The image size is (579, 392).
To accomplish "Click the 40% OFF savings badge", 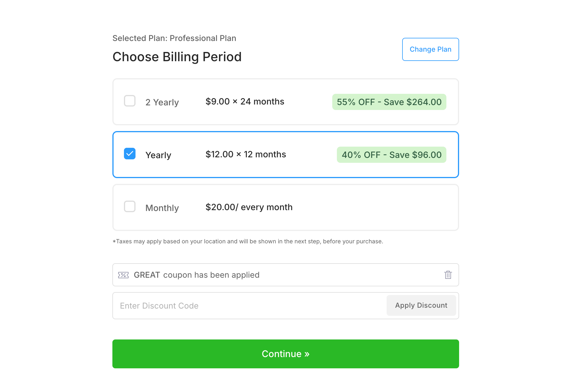I will point(391,155).
